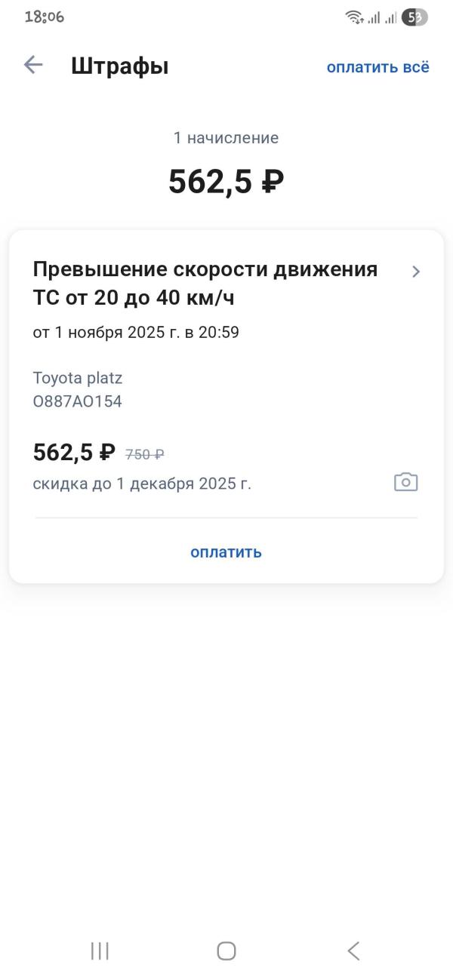Tap the license plate O887AO154
453x980 pixels.
(x=78, y=401)
